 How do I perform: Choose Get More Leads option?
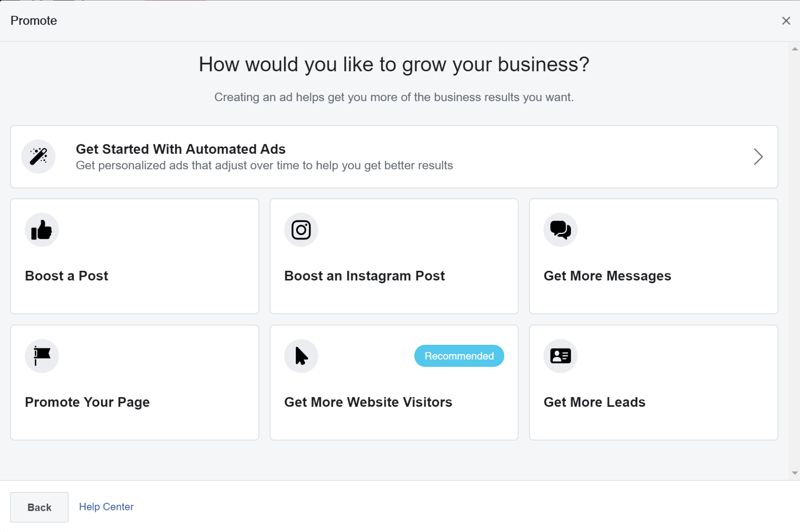pos(653,382)
